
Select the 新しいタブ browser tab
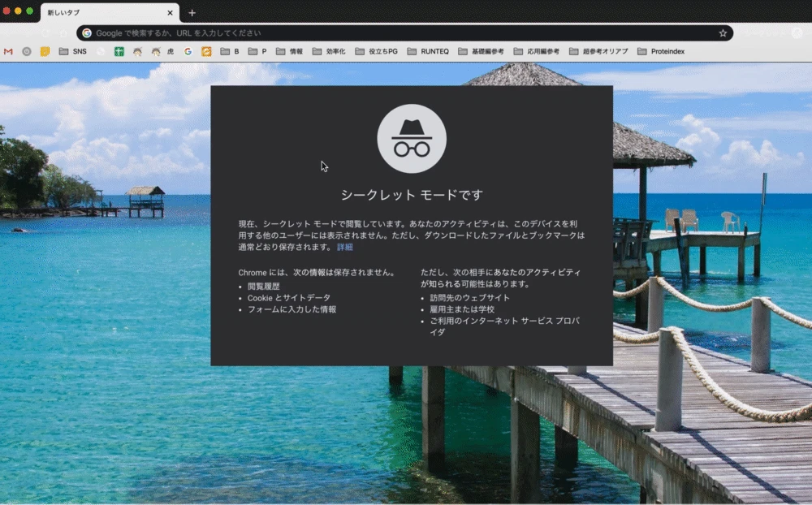110,13
